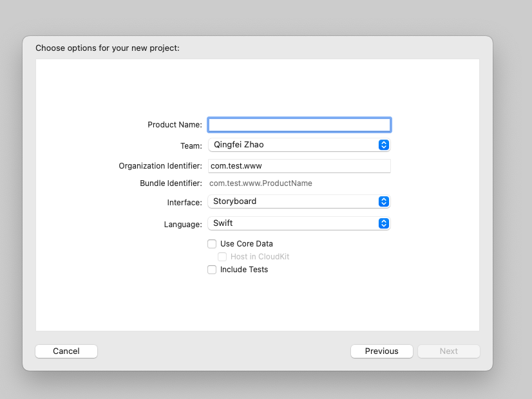Click the "Product Name:" label
The width and height of the screenshot is (532, 399).
point(175,125)
